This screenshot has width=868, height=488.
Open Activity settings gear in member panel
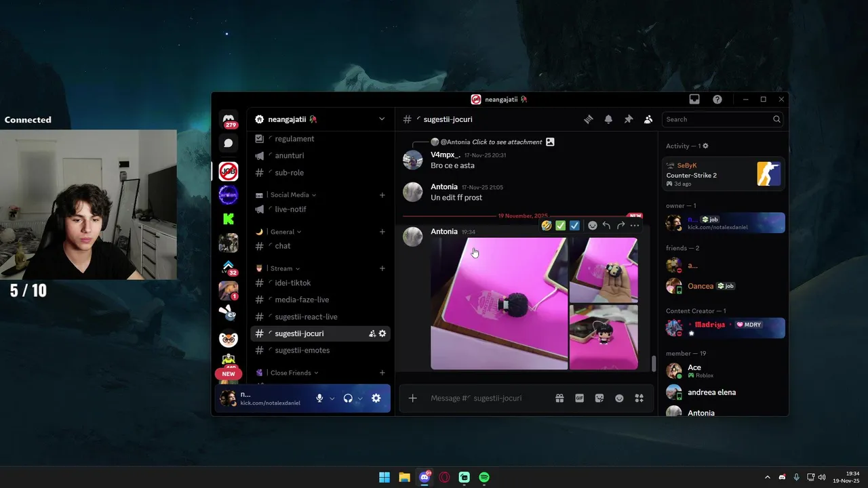click(x=705, y=146)
